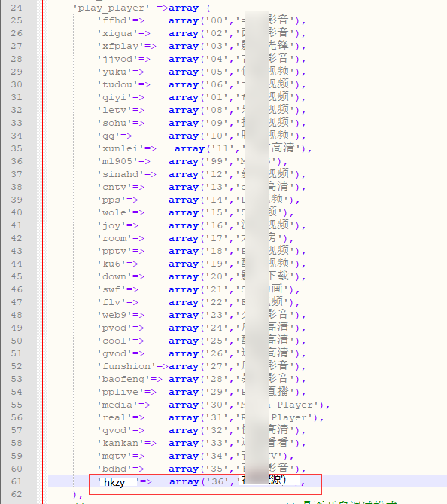This screenshot has height=504, width=447.
Task: Click the 'qiyi' key text
Action: [114, 98]
